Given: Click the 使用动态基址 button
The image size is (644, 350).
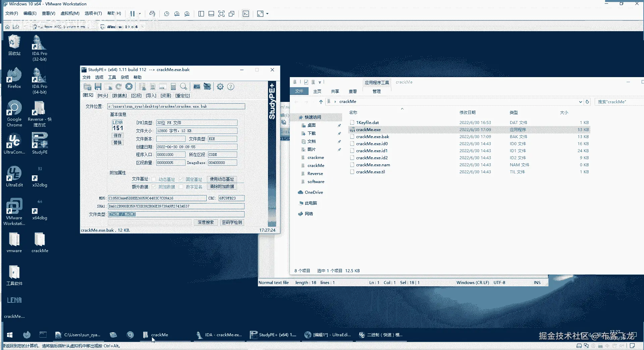Looking at the screenshot, I should pyautogui.click(x=222, y=179).
